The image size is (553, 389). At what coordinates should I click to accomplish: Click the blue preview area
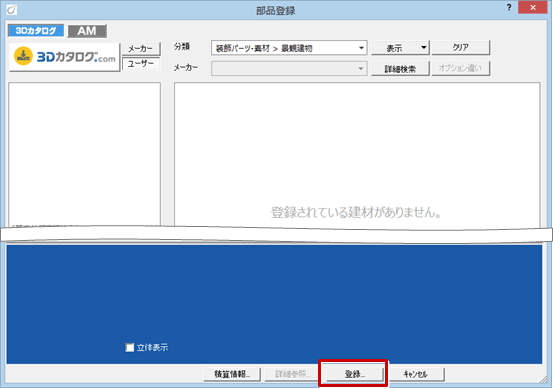274,304
